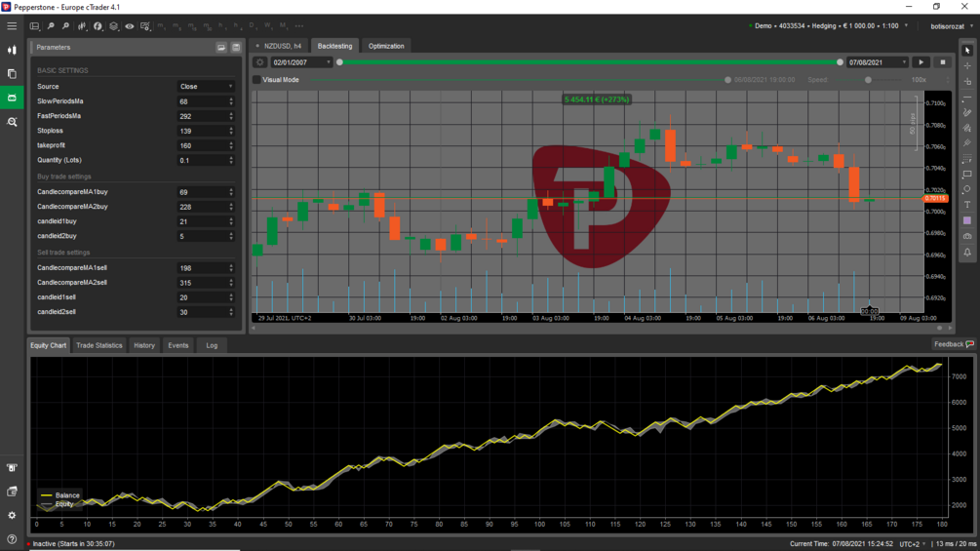
Task: Click the load parameters icon in Parameters header
Action: 221,48
